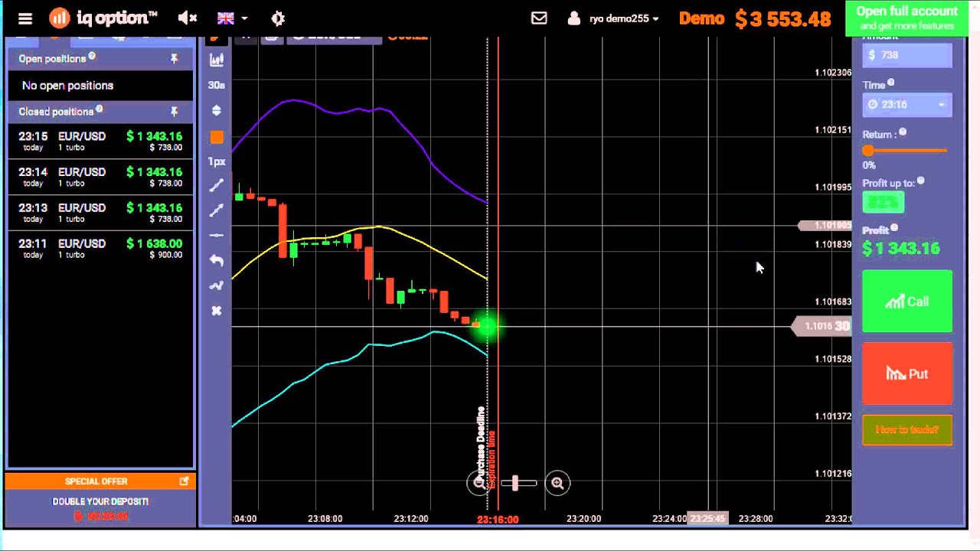The height and width of the screenshot is (551, 980).
Task: Open the 23:15 EUR/USD closed position
Action: [100, 141]
